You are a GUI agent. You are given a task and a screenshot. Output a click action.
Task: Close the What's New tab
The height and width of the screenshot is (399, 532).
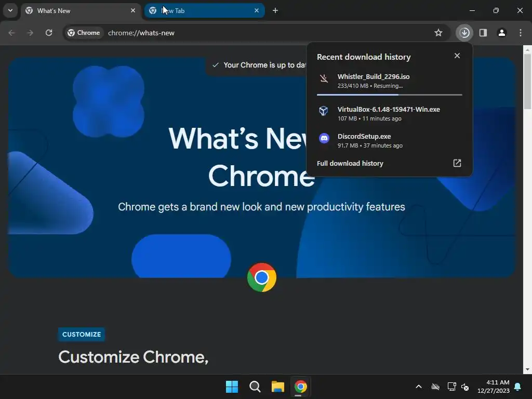(133, 10)
